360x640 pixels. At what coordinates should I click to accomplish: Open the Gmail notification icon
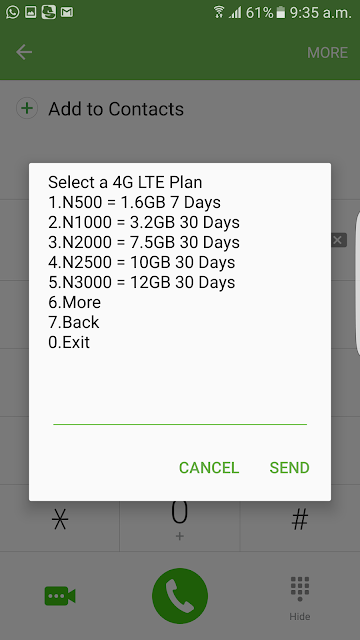(67, 13)
